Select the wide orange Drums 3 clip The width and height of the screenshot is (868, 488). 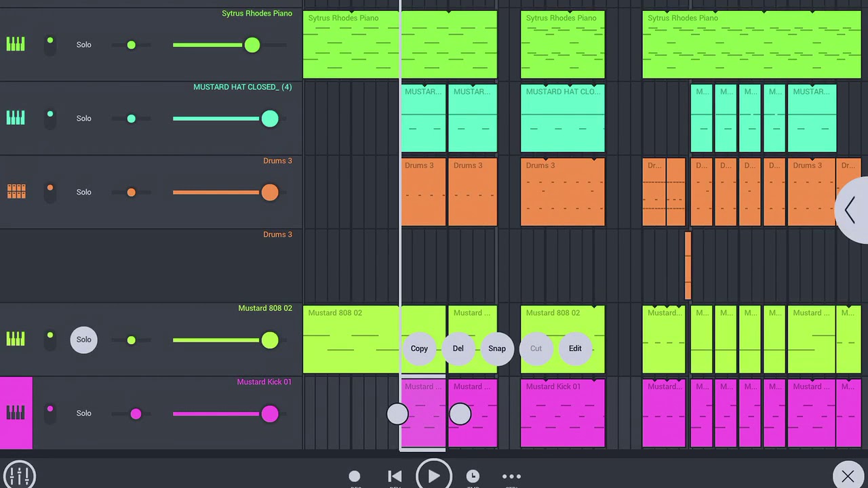pyautogui.click(x=562, y=192)
